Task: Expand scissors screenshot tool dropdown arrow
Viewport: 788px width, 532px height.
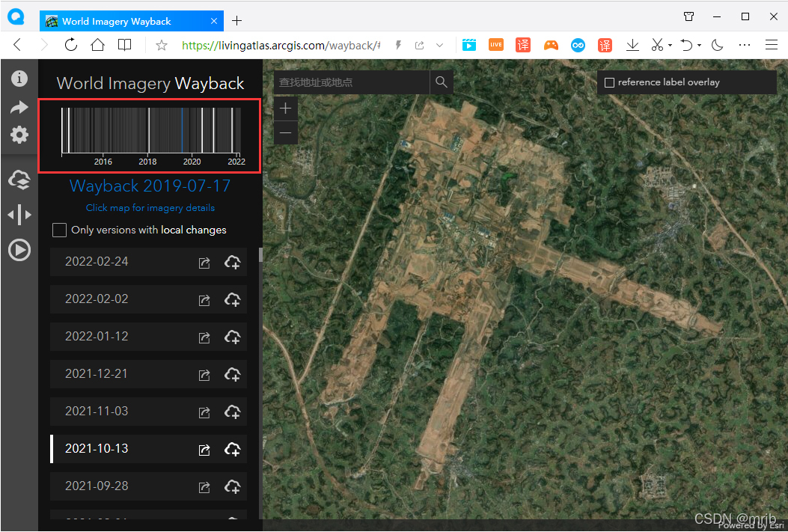Action: pyautogui.click(x=671, y=46)
